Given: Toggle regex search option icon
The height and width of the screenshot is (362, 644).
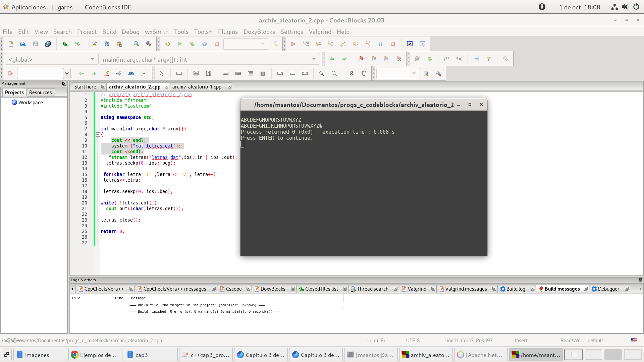Looking at the screenshot, I should 143,73.
